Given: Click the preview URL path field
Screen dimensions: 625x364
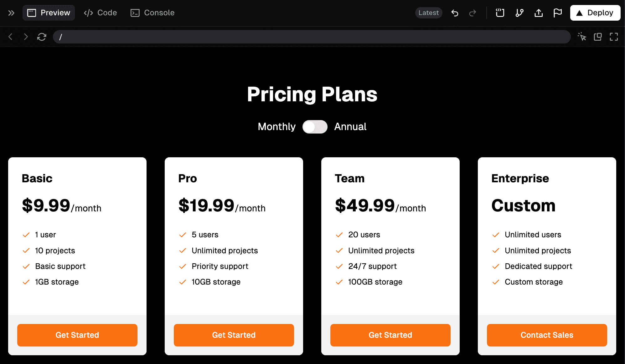Looking at the screenshot, I should 312,37.
